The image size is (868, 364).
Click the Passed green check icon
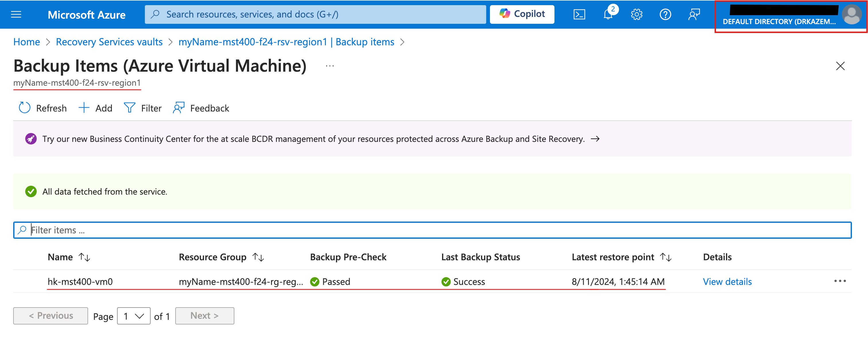[x=315, y=281]
